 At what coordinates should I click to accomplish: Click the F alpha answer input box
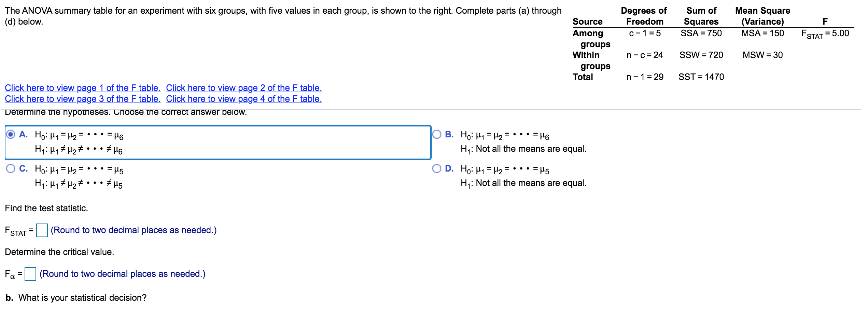(31, 273)
